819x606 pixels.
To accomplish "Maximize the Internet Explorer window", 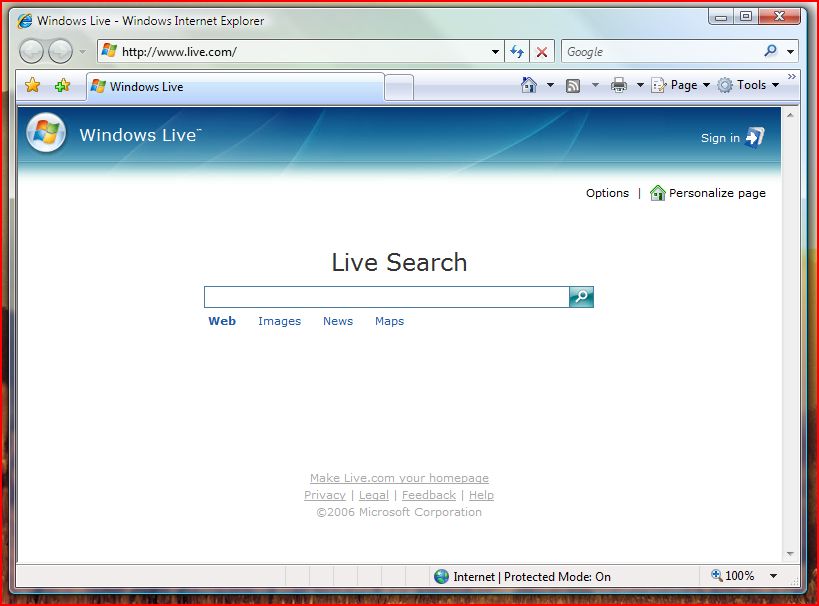I will click(x=746, y=17).
